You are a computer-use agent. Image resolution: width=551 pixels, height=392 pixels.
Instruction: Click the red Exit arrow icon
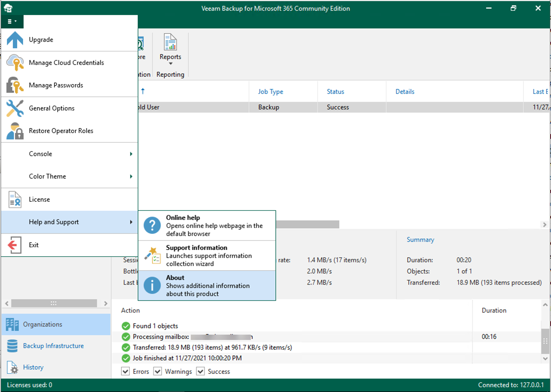point(15,245)
